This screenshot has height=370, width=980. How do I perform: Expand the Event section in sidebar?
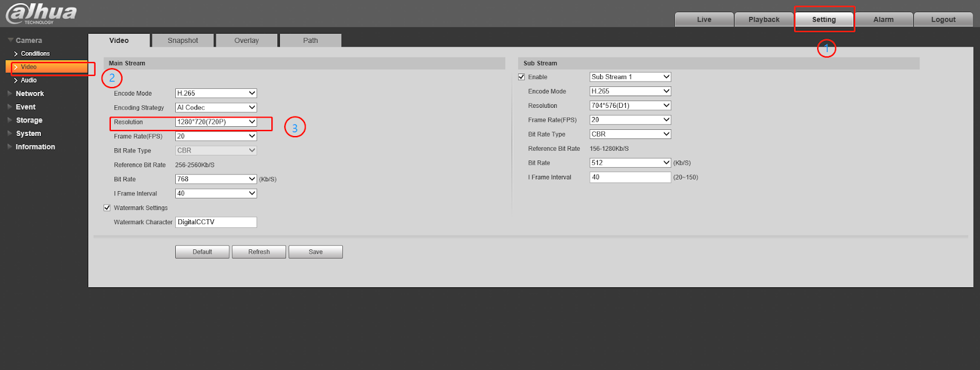click(25, 107)
